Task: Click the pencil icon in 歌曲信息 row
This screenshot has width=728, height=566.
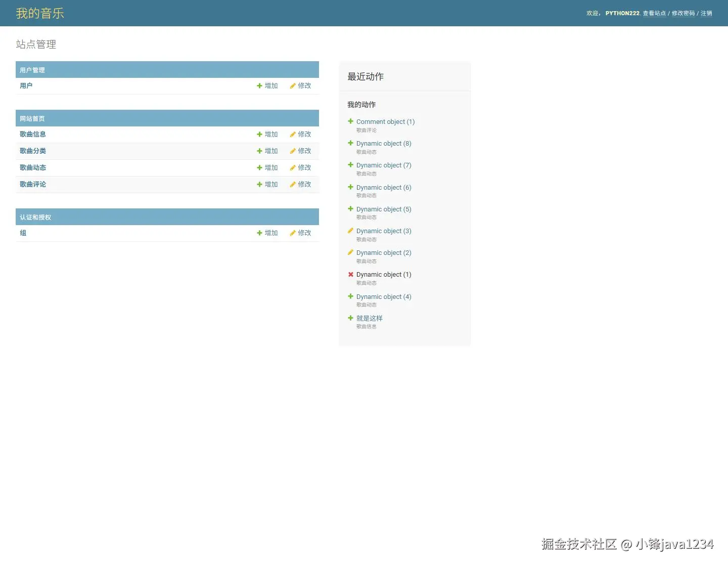Action: [x=293, y=135]
